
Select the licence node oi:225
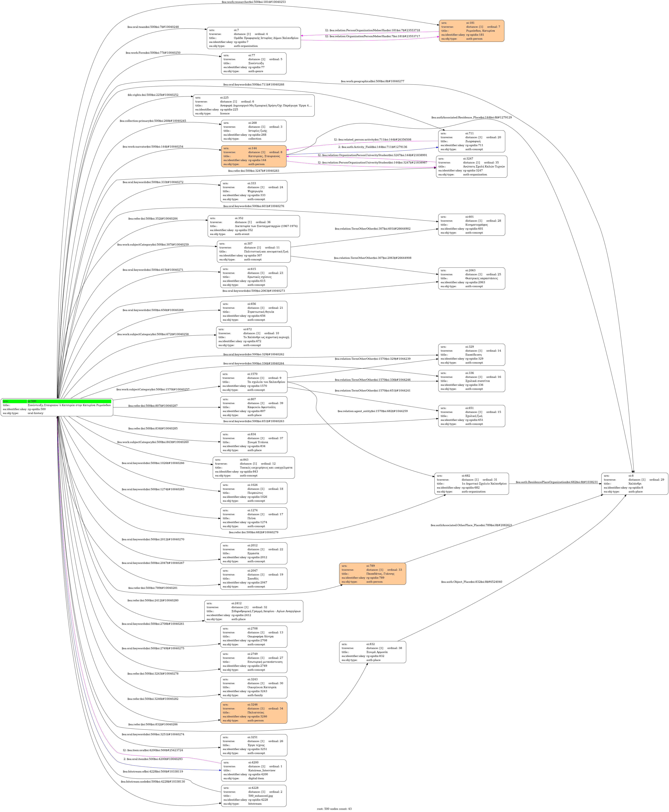tap(254, 106)
